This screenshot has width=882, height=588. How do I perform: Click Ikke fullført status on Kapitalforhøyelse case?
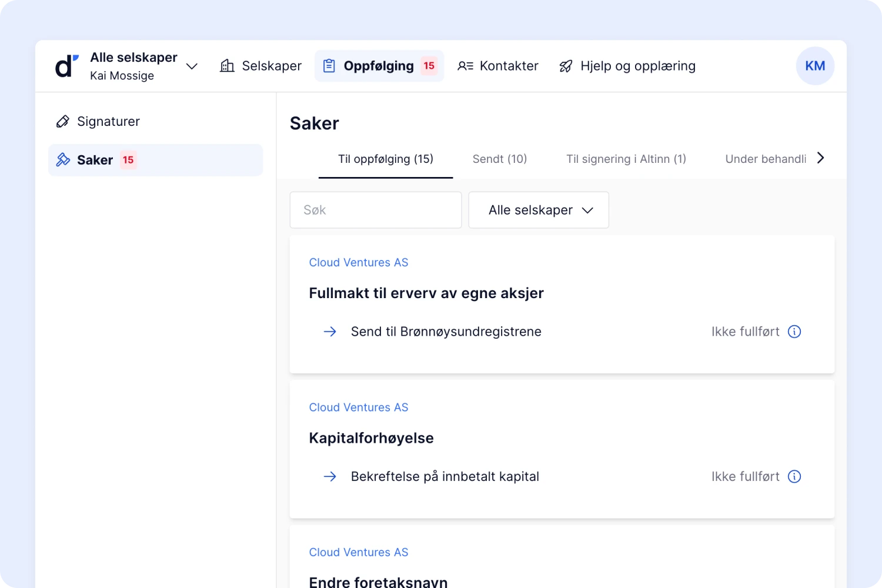[x=745, y=476]
